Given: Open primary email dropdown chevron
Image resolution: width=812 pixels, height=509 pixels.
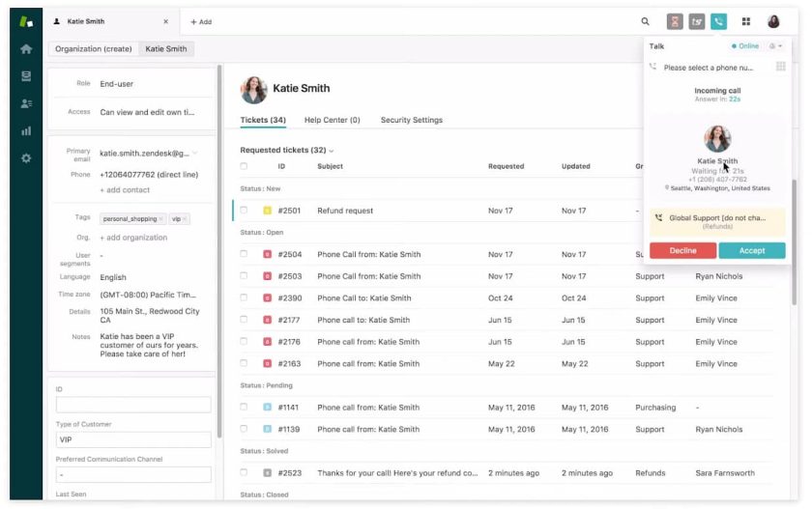Looking at the screenshot, I should click(195, 154).
